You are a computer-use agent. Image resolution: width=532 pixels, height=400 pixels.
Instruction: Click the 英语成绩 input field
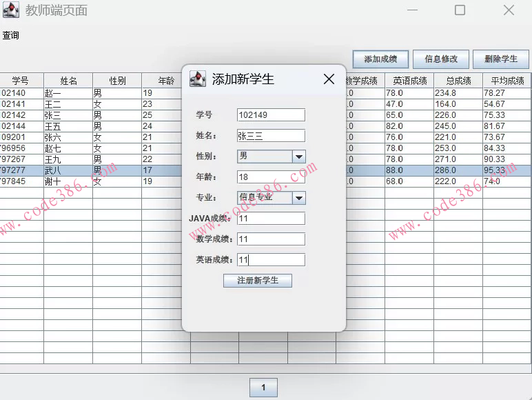pos(271,260)
